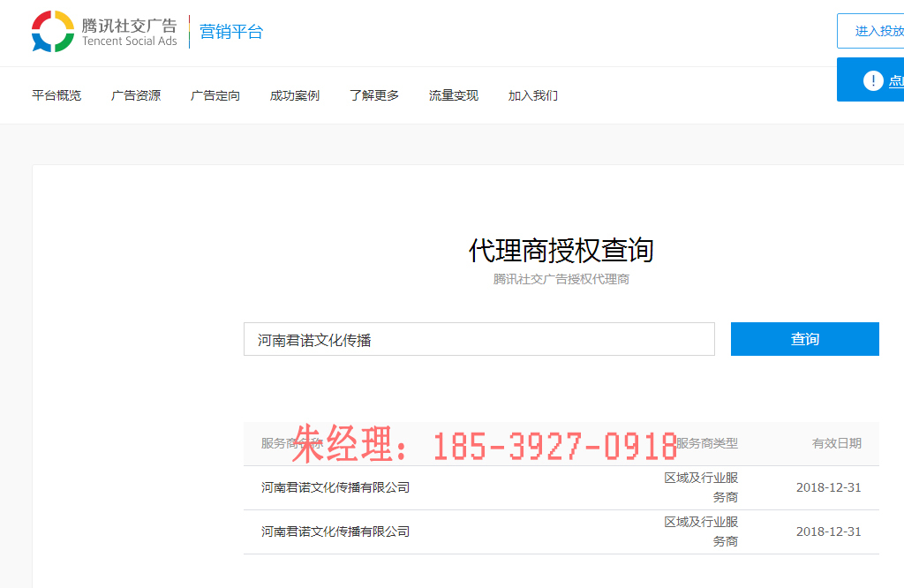Click the 腾讯社交广告授权代理商 subtitle

(x=561, y=280)
